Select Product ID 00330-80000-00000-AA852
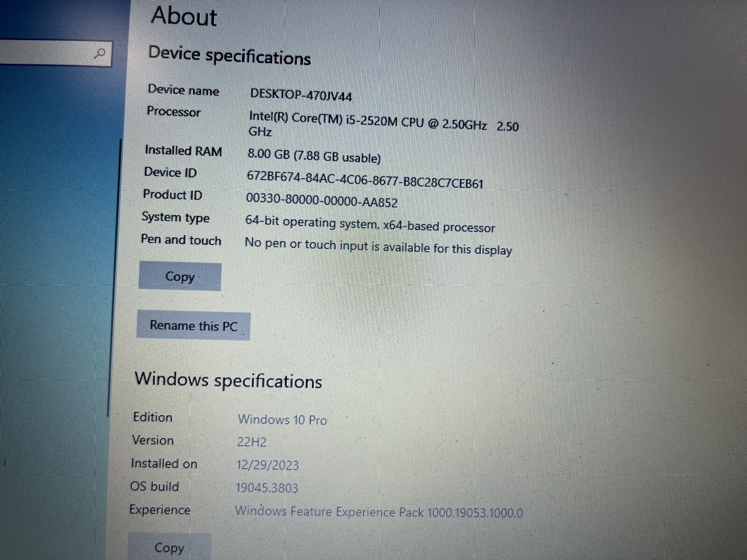The height and width of the screenshot is (560, 747). (x=322, y=200)
